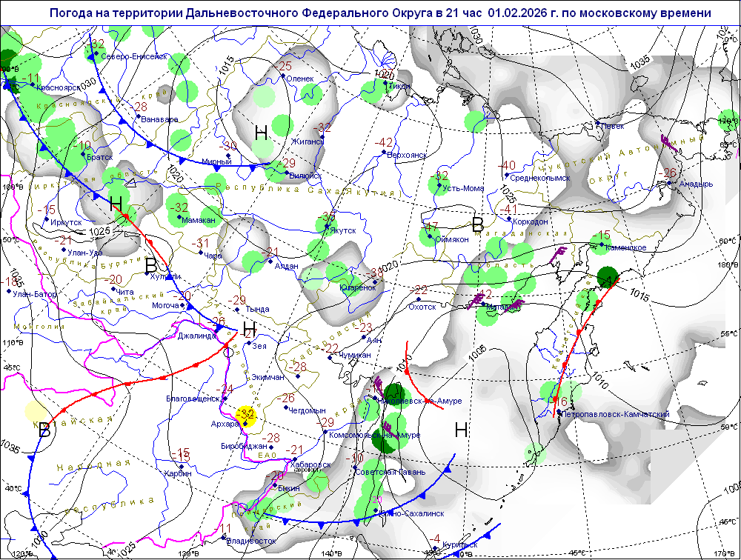Click the map title text at top
Screen dimensions: 741x560
tap(380, 13)
